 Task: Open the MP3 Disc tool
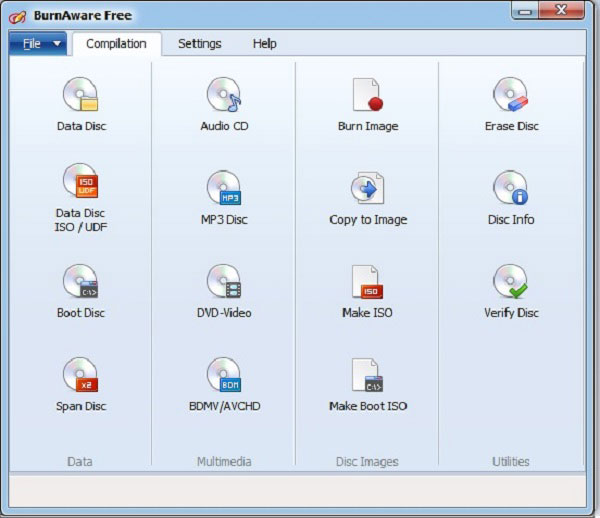coord(224,197)
